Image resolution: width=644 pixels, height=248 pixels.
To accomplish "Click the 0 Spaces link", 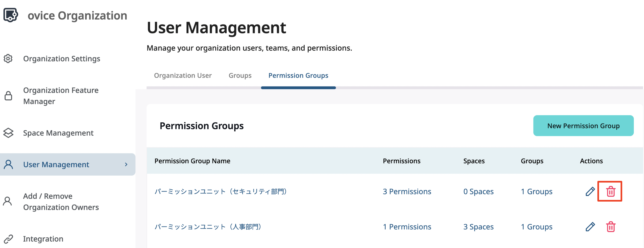I will (478, 191).
